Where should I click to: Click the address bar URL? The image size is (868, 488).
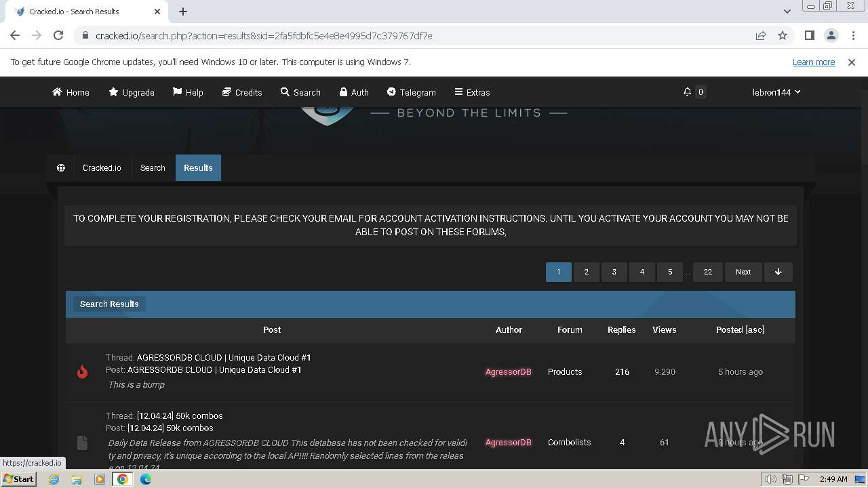pyautogui.click(x=264, y=35)
